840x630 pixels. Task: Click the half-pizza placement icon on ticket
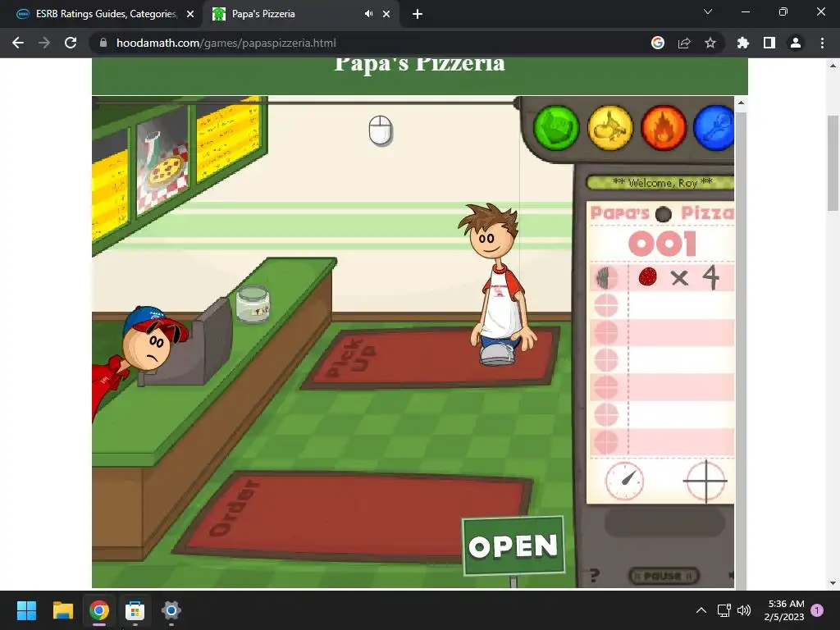point(606,277)
